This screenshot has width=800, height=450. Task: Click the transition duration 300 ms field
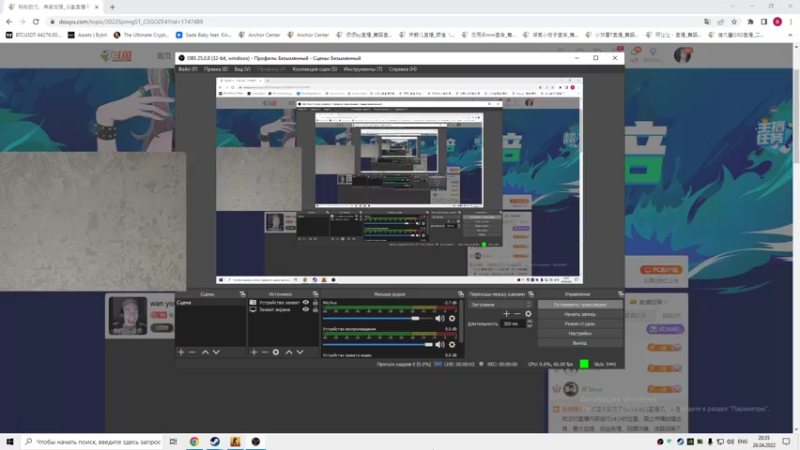click(x=513, y=323)
